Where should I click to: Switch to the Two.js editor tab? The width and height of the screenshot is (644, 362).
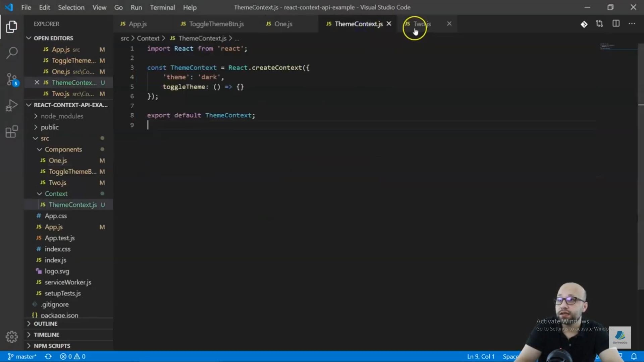coord(422,24)
